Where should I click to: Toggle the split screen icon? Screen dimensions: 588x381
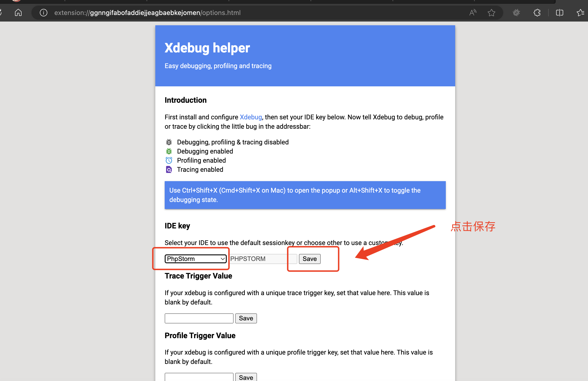pyautogui.click(x=559, y=13)
